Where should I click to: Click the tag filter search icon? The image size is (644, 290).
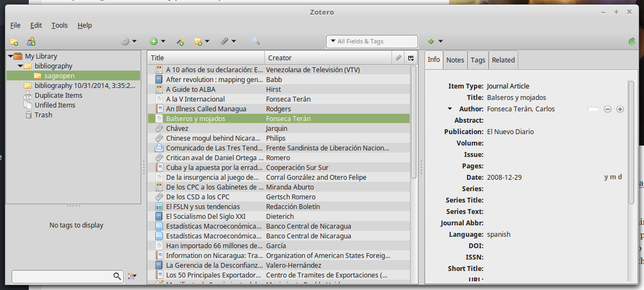117,276
